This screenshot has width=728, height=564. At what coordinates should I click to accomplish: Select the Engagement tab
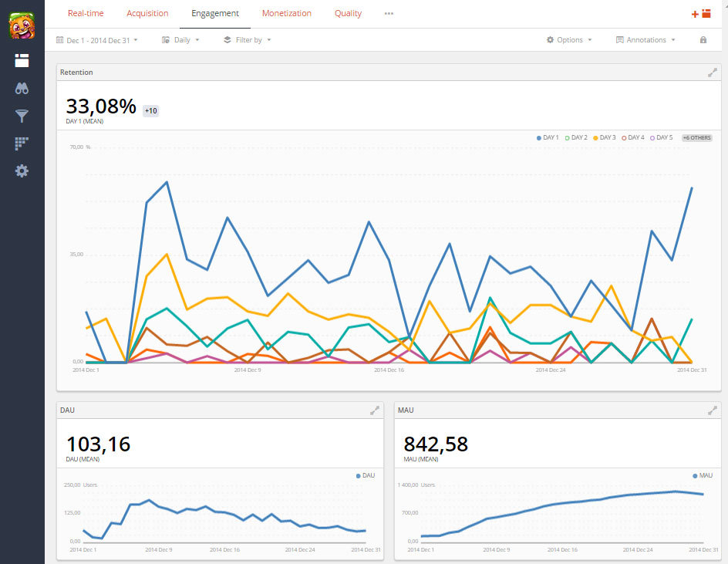(x=215, y=13)
